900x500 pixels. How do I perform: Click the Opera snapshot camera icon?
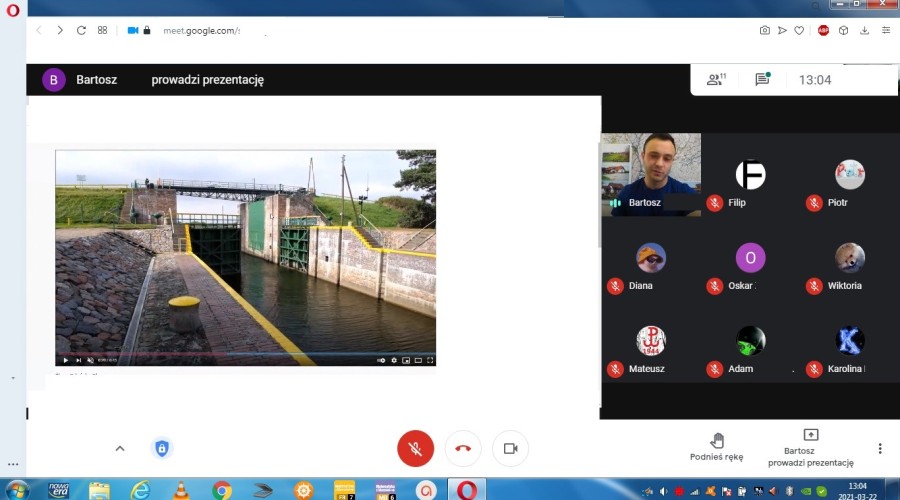[765, 30]
